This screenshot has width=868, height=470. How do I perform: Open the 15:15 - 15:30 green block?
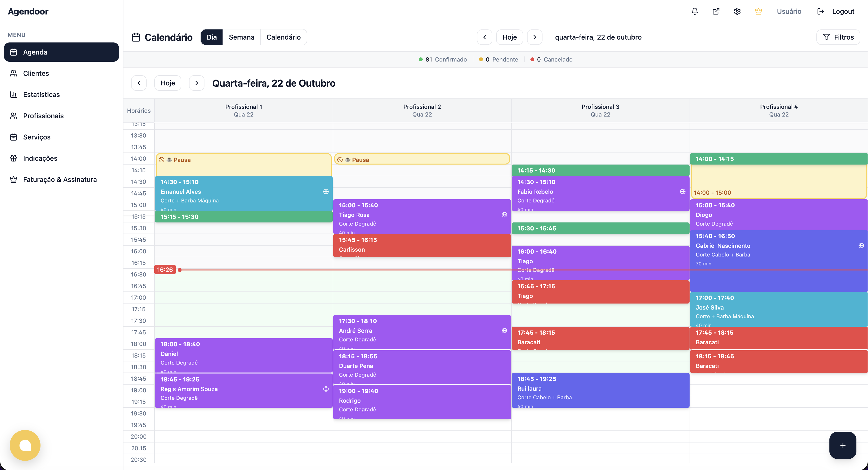click(244, 217)
